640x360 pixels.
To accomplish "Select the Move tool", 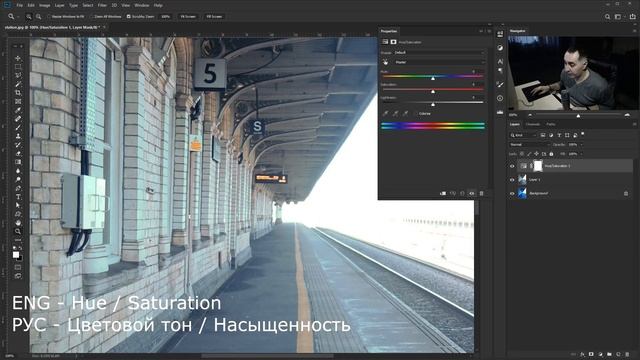I will 18,58.
